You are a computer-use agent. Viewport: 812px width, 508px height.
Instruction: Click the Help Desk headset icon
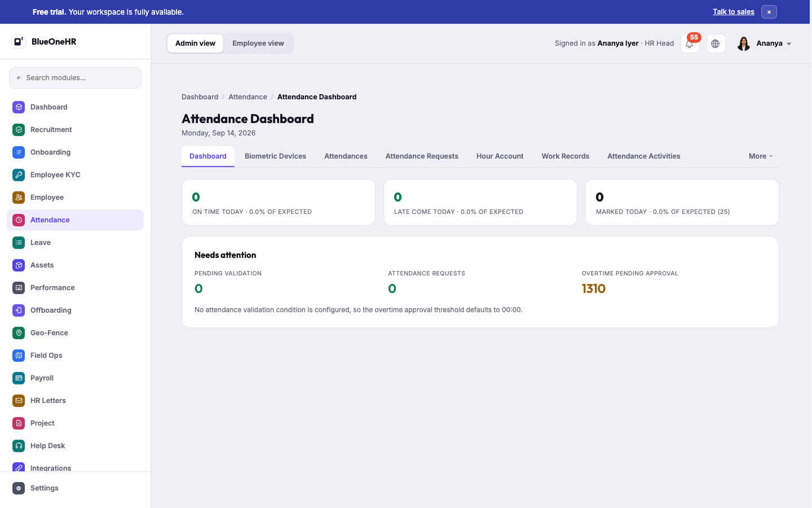click(x=19, y=445)
